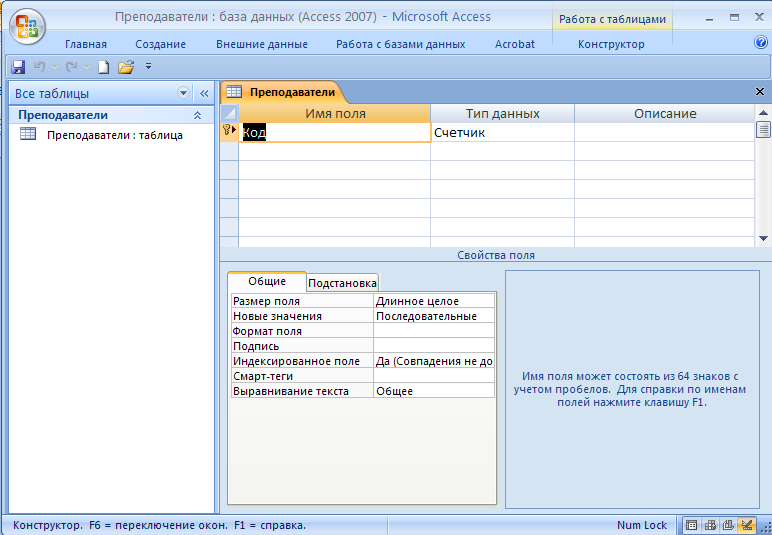
Task: Open the Office button menu
Action: pyautogui.click(x=27, y=26)
